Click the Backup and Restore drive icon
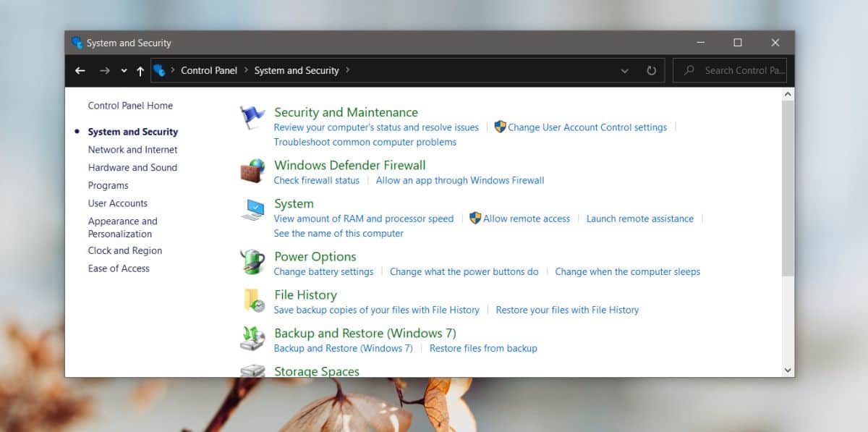This screenshot has width=868, height=432. tap(253, 339)
